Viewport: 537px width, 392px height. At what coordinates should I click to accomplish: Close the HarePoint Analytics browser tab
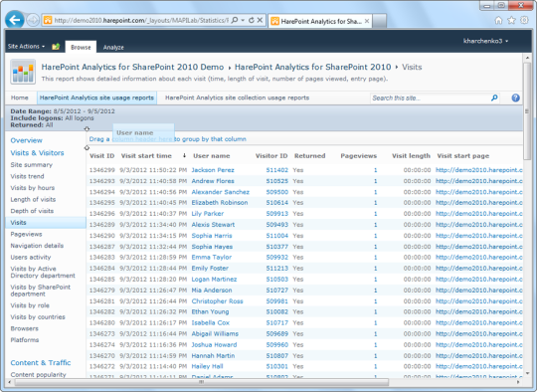pyautogui.click(x=367, y=21)
